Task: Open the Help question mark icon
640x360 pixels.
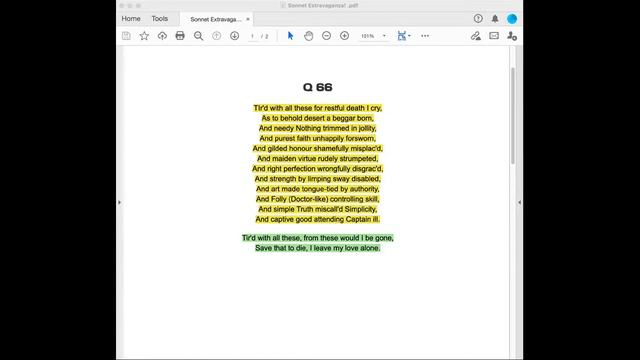Action: pos(478,18)
